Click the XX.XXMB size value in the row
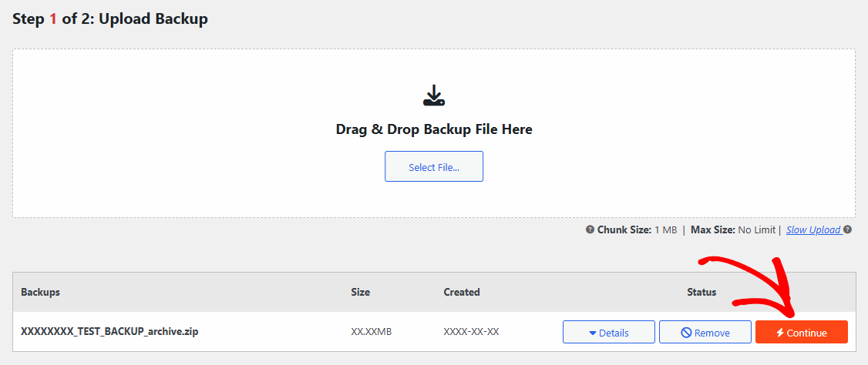 click(372, 332)
